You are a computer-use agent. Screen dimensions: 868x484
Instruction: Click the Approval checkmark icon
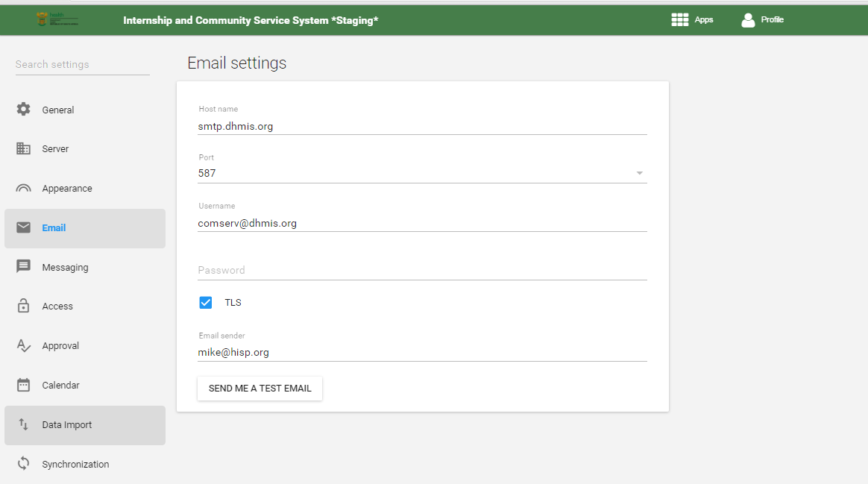pyautogui.click(x=24, y=346)
